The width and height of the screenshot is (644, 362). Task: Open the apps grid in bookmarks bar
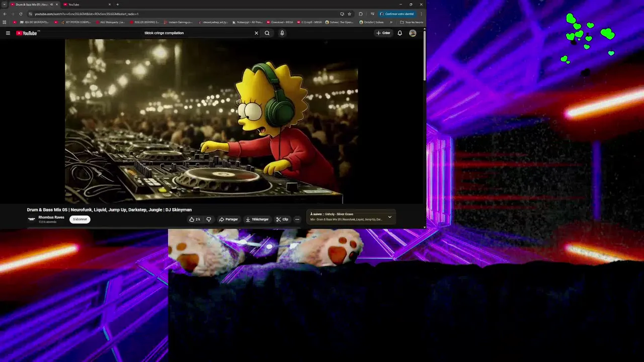pos(5,22)
